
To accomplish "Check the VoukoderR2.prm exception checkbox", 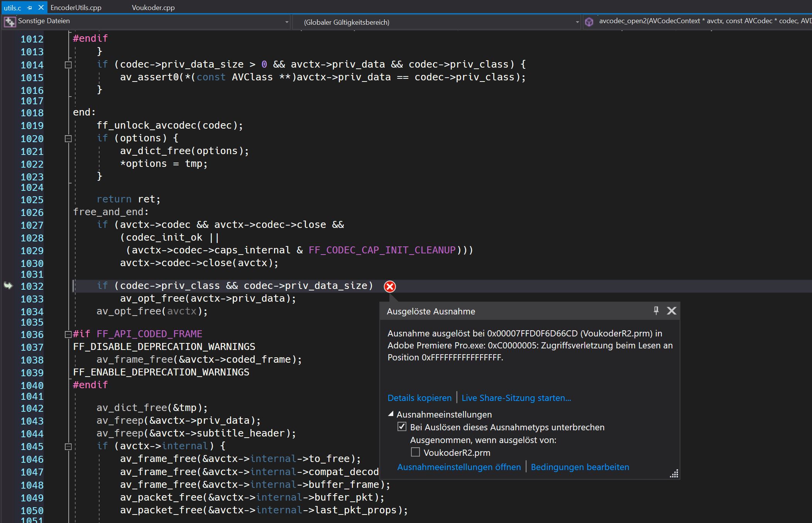I will [x=415, y=452].
